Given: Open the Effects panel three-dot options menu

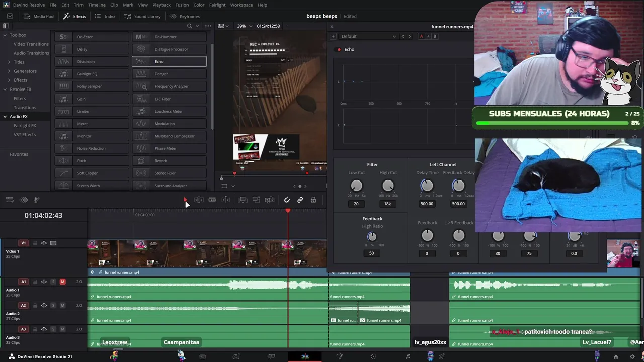Looking at the screenshot, I should (208, 26).
